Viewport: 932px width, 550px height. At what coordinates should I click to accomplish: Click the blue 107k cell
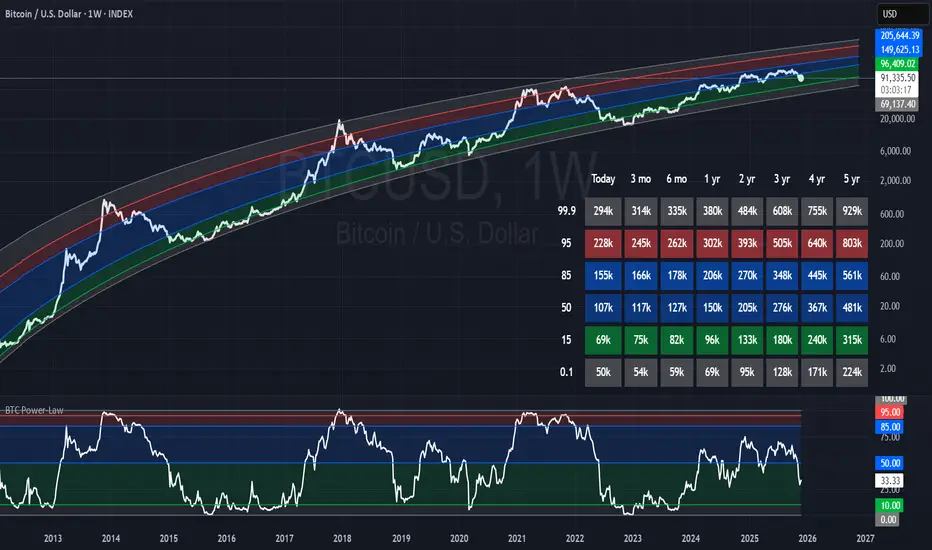603,307
